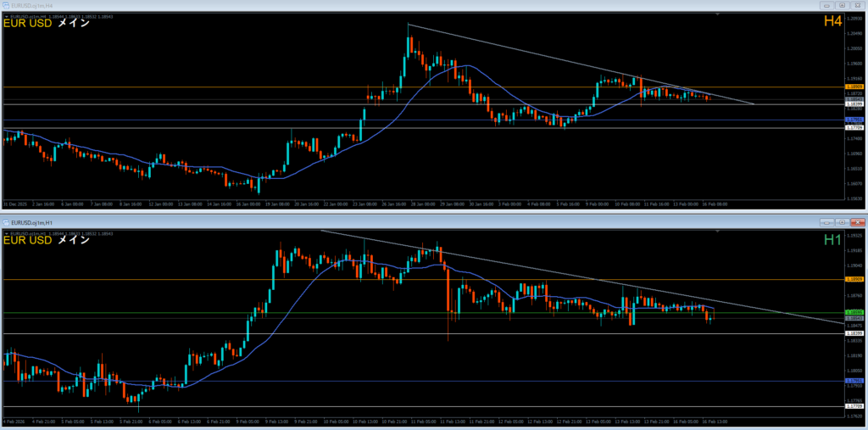Screen dimensions: 868x430
Task: Expand the small arrow beside EURUSD.oj1m,H1 header
Action: pos(6,234)
